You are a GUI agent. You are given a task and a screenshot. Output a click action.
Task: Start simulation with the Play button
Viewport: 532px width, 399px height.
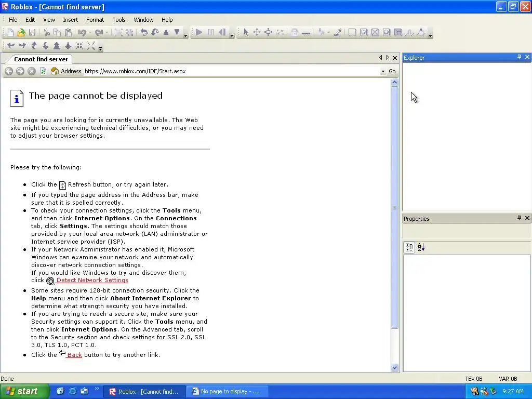(x=199, y=33)
